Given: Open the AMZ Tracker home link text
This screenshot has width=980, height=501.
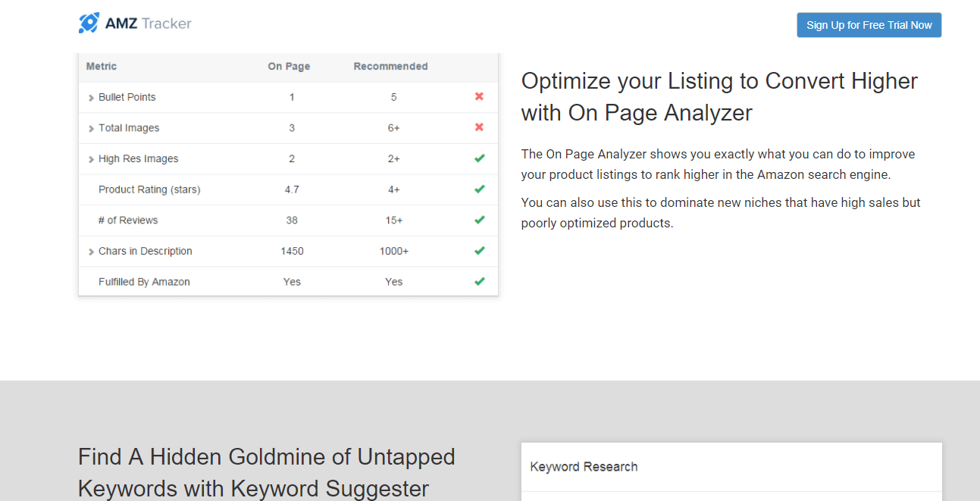Looking at the screenshot, I should pyautogui.click(x=148, y=23).
